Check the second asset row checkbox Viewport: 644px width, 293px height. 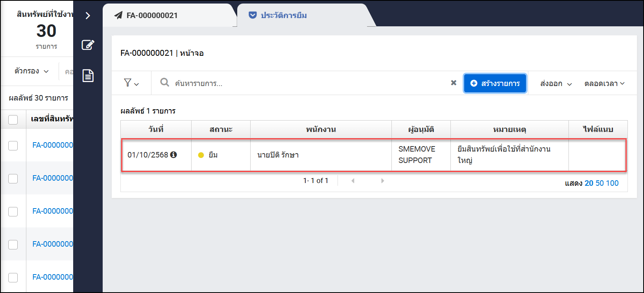(x=13, y=179)
